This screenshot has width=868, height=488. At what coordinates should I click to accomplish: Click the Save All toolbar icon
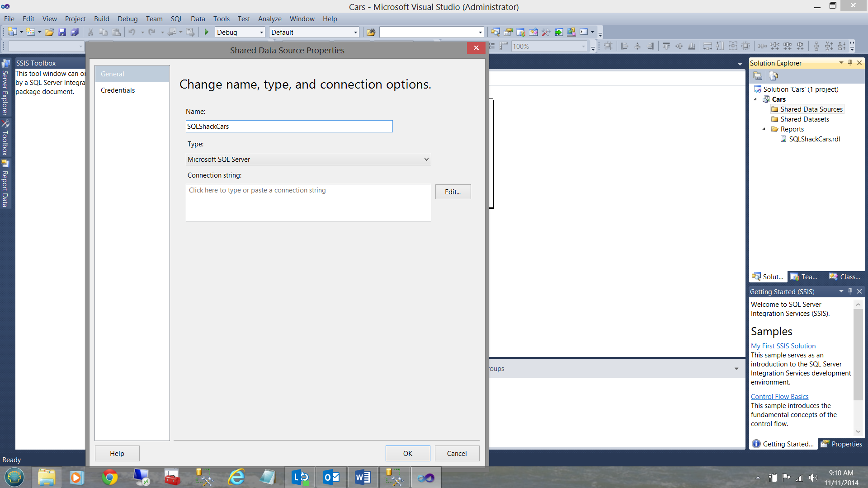tap(75, 32)
